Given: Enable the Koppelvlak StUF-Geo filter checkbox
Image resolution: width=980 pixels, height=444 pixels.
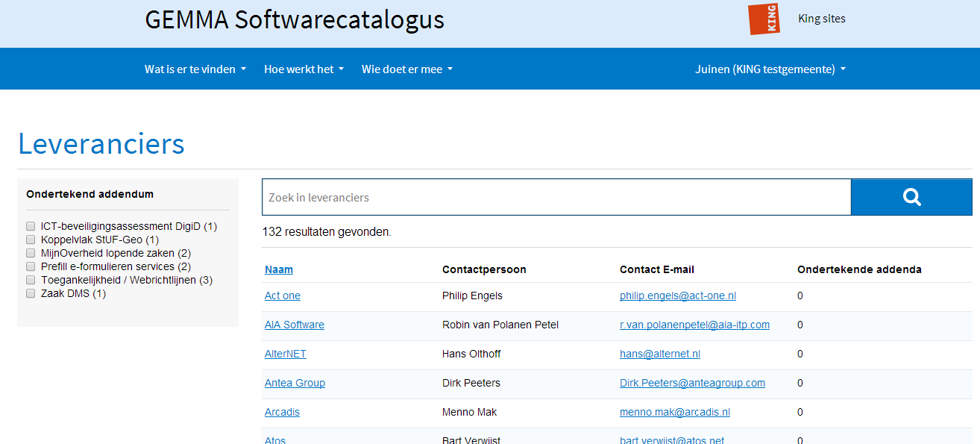Looking at the screenshot, I should pyautogui.click(x=31, y=240).
